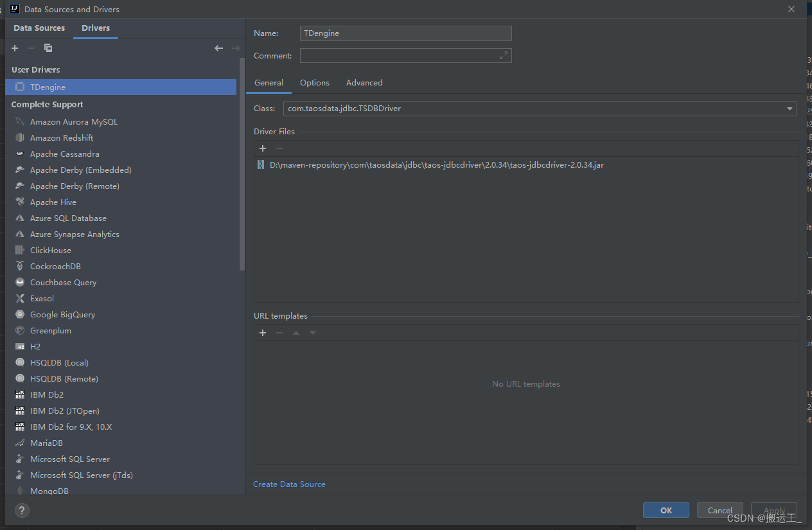
Task: Select the MariaDB driver
Action: click(x=121, y=443)
